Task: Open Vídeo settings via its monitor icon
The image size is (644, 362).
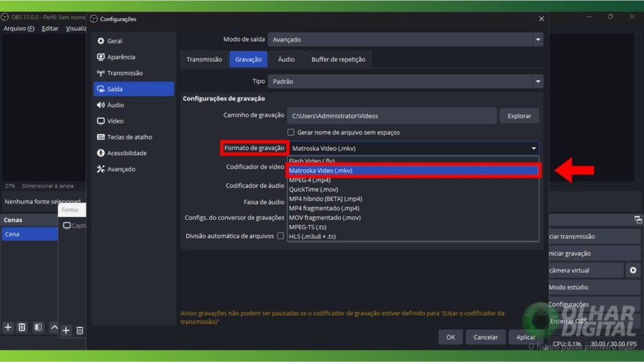Action: point(101,121)
